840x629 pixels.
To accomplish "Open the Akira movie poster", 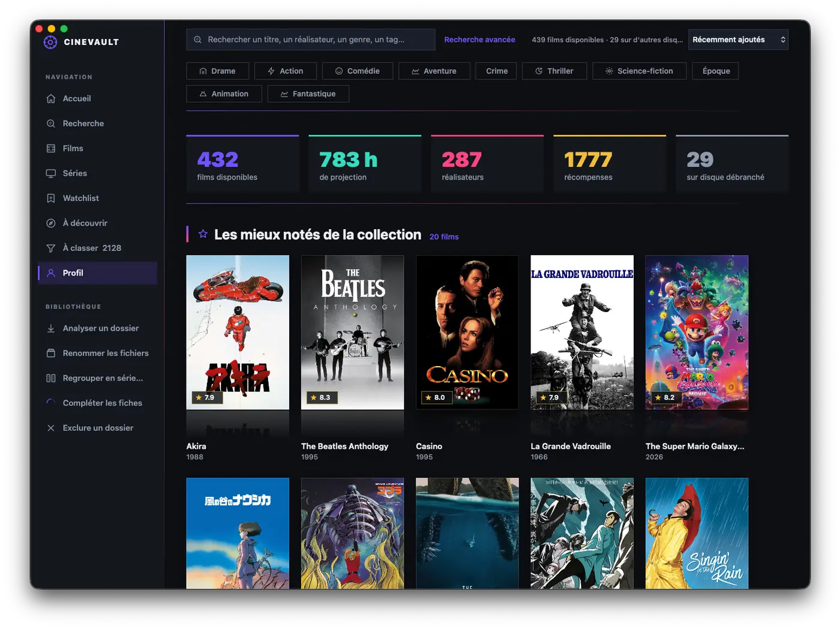I will (x=238, y=333).
